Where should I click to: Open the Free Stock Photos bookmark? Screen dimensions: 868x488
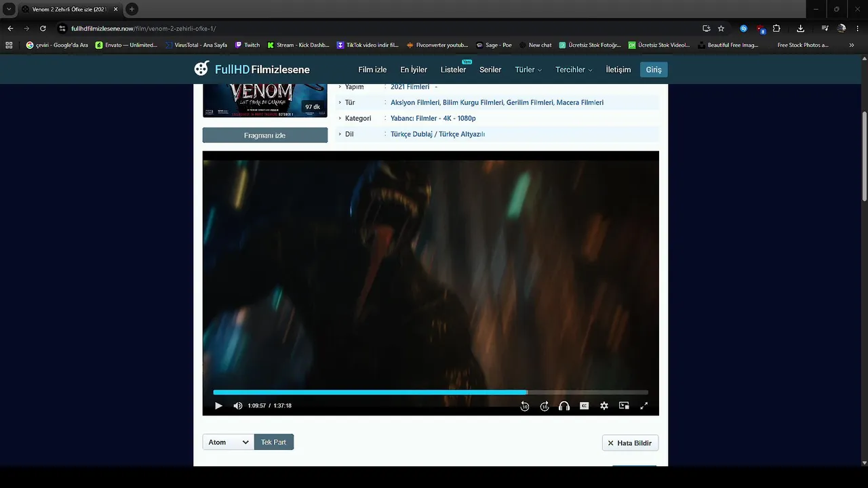click(x=797, y=45)
